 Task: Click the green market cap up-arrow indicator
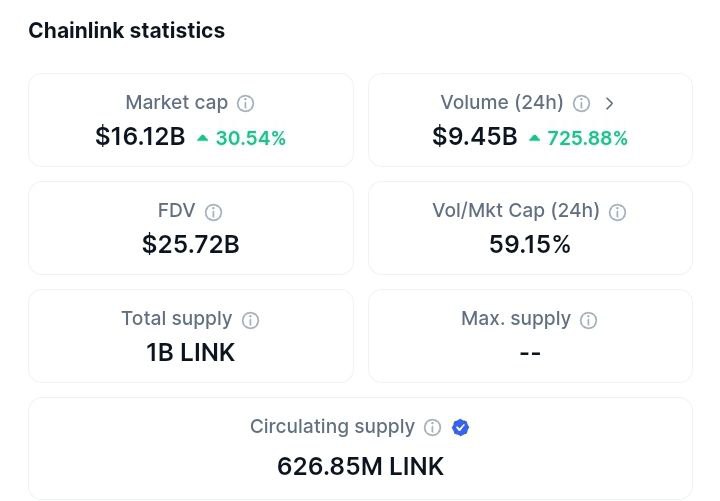pos(202,138)
